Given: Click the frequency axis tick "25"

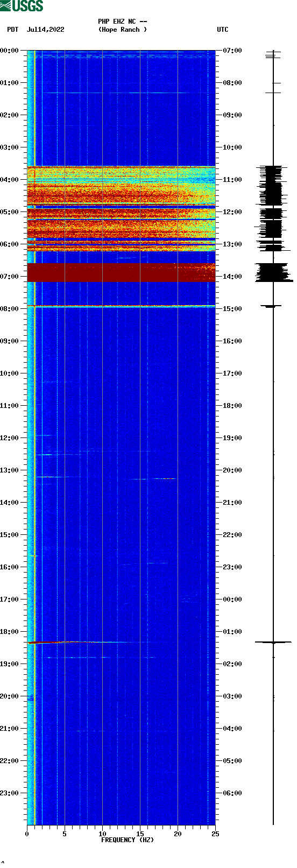Looking at the screenshot, I should click(x=215, y=834).
